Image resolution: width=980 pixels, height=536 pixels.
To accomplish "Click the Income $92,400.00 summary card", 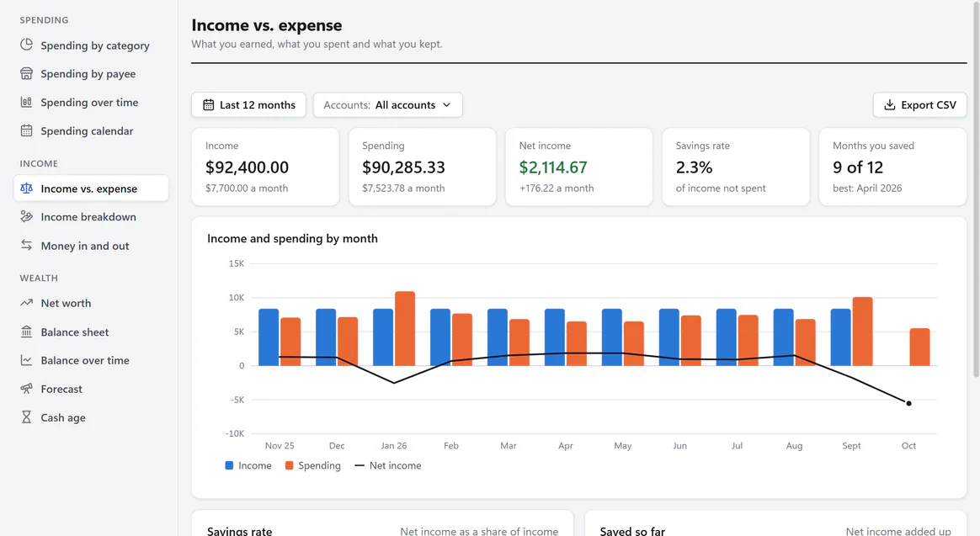I will [x=265, y=167].
